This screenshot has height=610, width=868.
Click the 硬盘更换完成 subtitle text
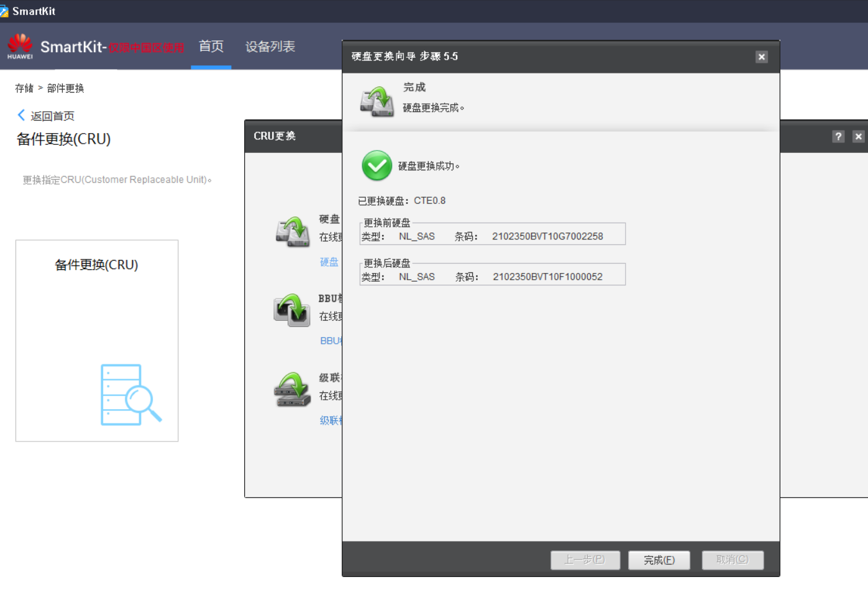[434, 108]
